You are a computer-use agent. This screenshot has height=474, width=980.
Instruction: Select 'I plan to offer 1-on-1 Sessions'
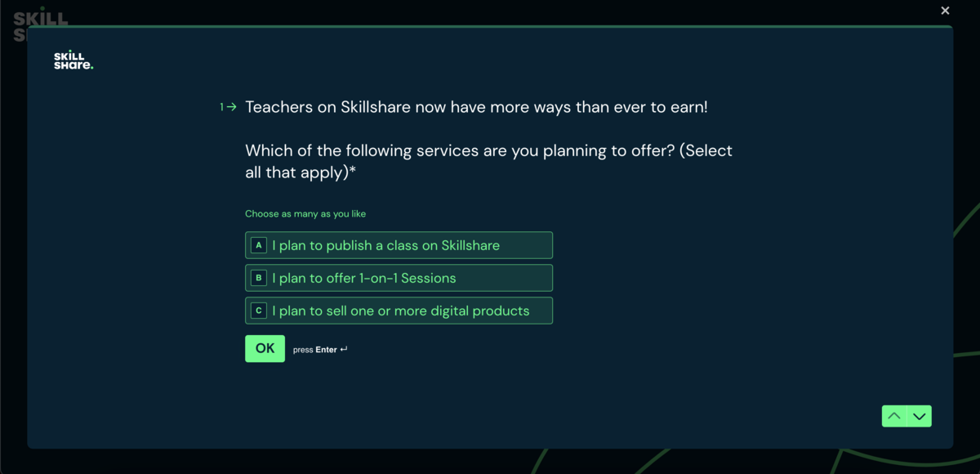tap(399, 277)
